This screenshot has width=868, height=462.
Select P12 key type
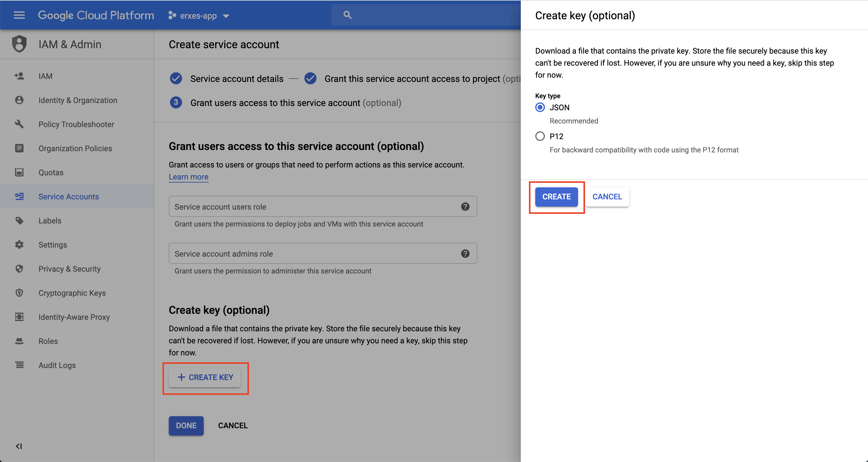point(540,136)
